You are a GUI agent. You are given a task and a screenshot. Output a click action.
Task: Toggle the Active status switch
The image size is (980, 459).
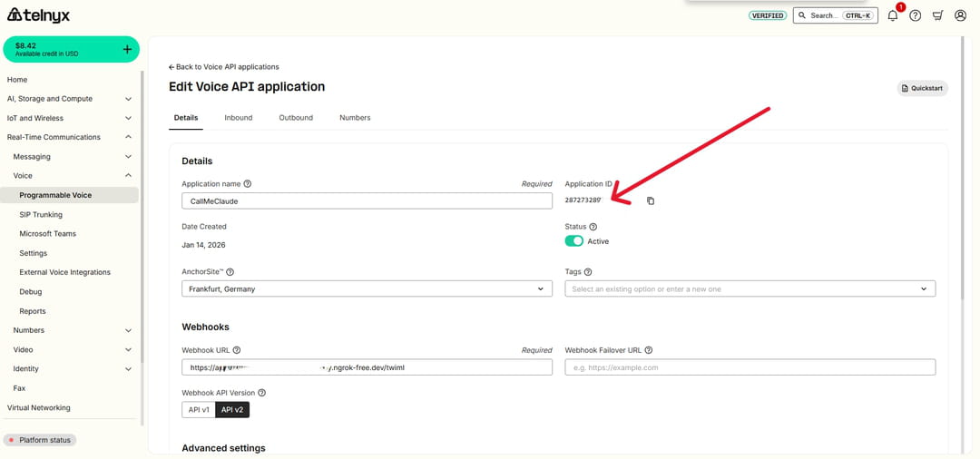tap(573, 241)
